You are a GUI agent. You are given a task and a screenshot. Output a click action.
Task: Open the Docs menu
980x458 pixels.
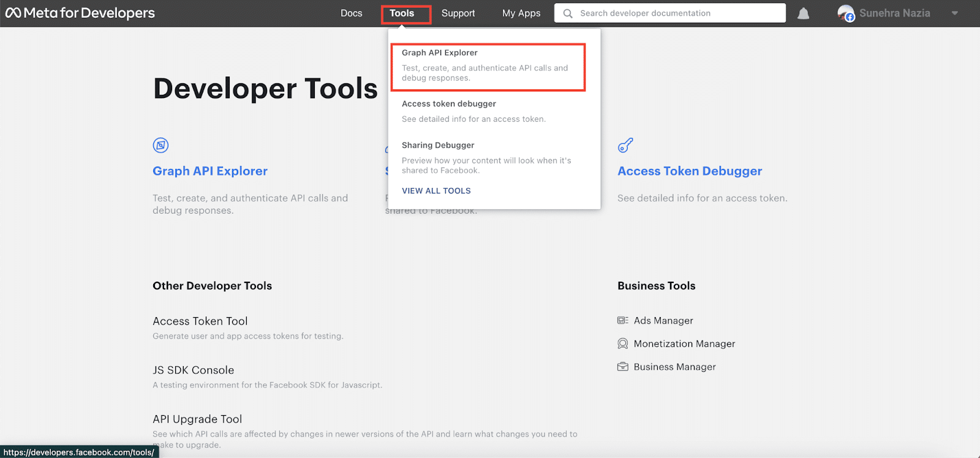tap(351, 13)
